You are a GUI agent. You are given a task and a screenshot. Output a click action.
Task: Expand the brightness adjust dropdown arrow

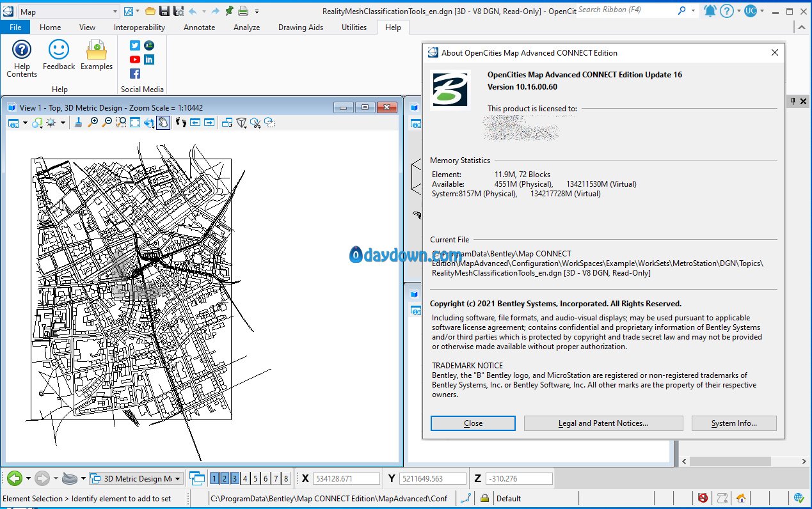pyautogui.click(x=63, y=123)
